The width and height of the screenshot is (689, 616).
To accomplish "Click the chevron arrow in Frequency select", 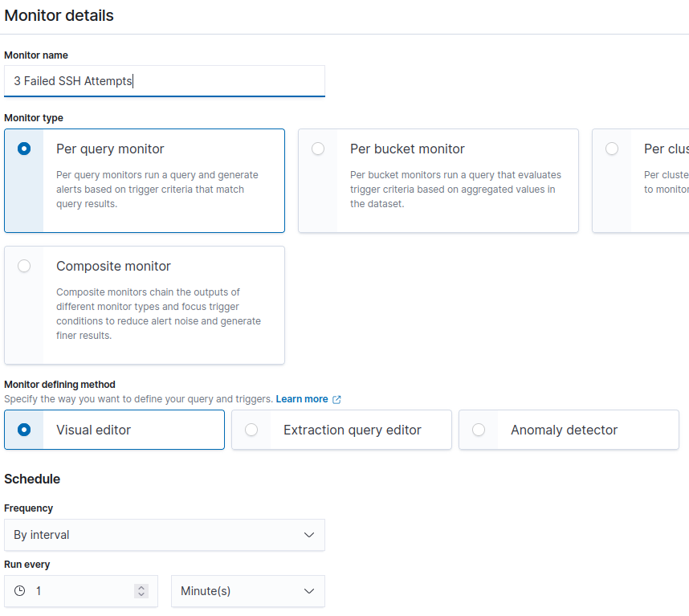I will (x=309, y=535).
